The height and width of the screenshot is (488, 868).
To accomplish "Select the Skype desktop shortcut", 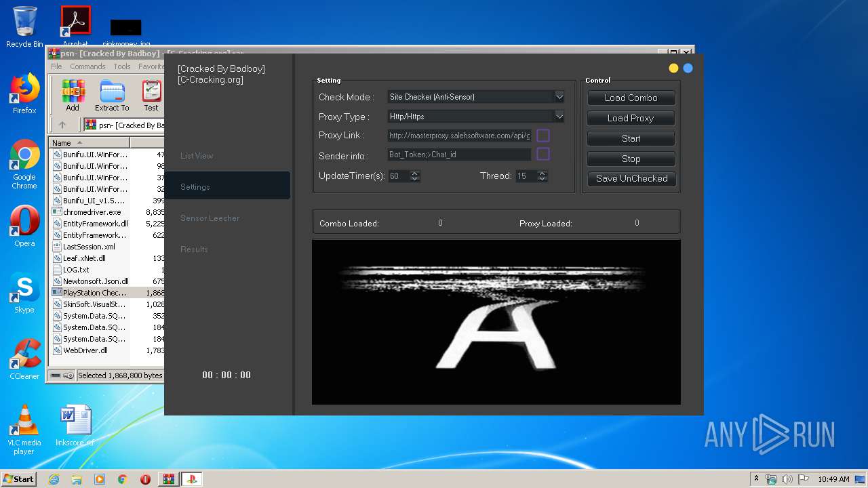I will coord(24,293).
